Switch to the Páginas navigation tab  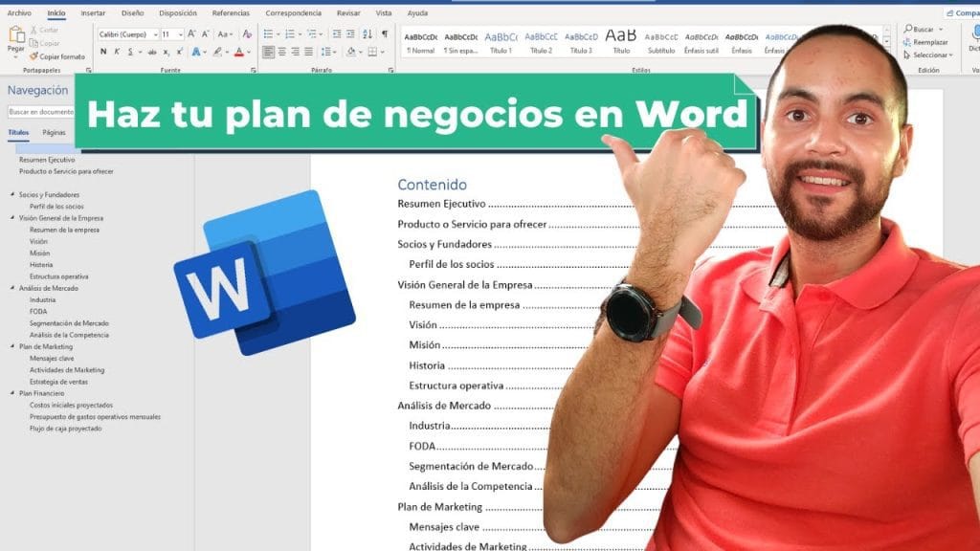click(x=54, y=132)
